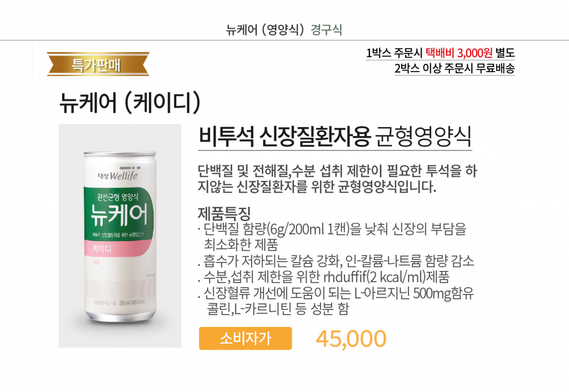Screen dimensions: 569x392
Task: Click the green 뉴케어 label on can
Action: [119, 214]
